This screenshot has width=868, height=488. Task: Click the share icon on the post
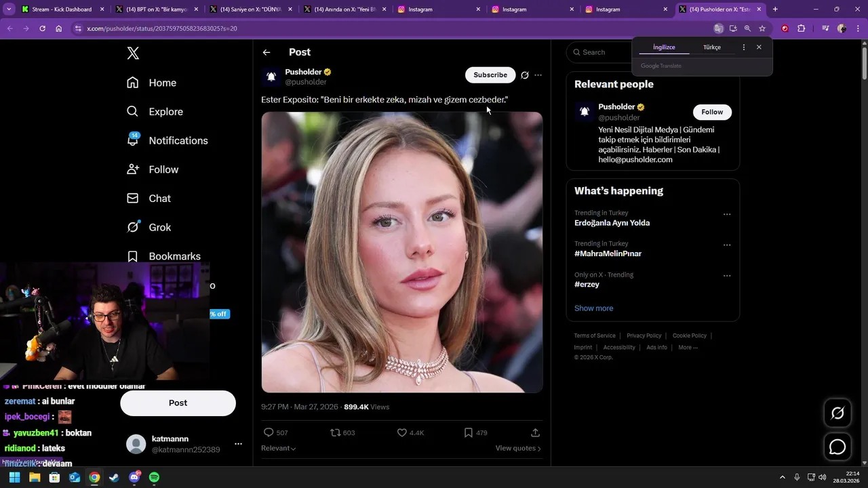tap(535, 432)
